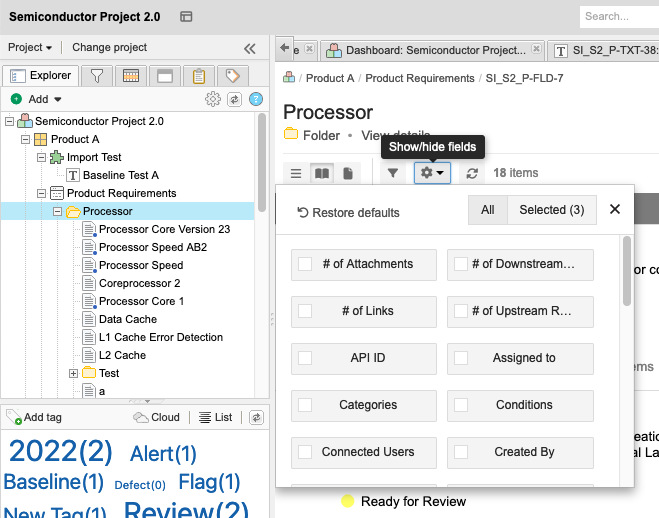The height and width of the screenshot is (518, 659).
Task: Click the Baseline Test A text icon
Action: [x=73, y=175]
